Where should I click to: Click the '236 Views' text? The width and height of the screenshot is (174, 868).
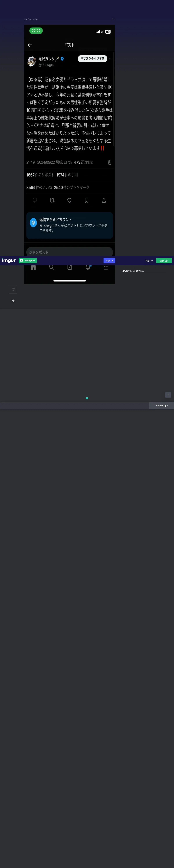pos(28,19)
